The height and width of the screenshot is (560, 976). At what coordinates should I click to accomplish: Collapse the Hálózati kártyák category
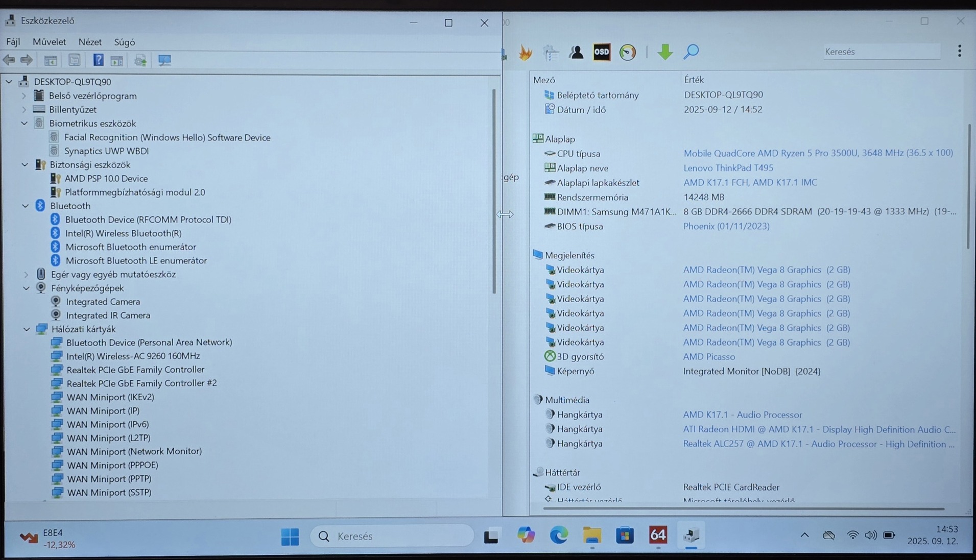click(27, 329)
